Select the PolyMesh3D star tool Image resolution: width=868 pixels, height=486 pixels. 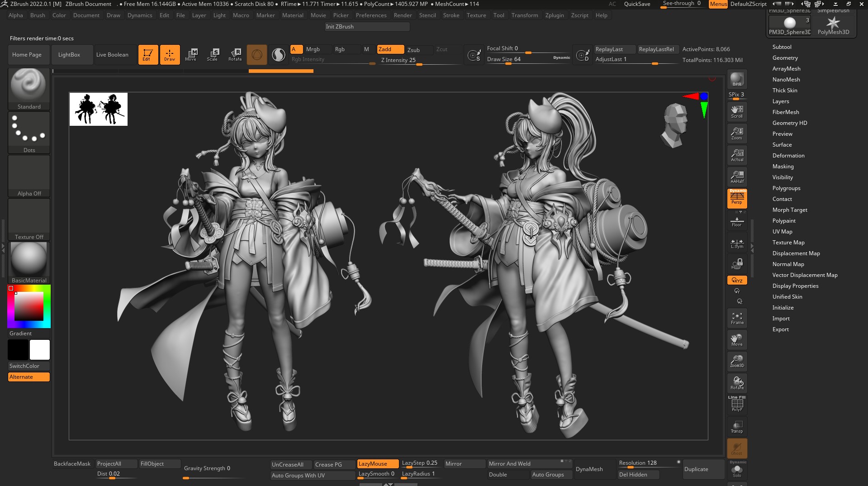coord(833,25)
